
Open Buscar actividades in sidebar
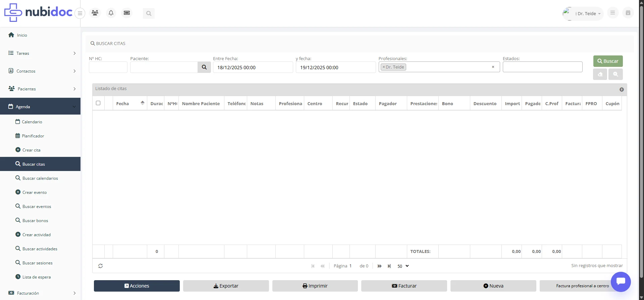[40, 249]
